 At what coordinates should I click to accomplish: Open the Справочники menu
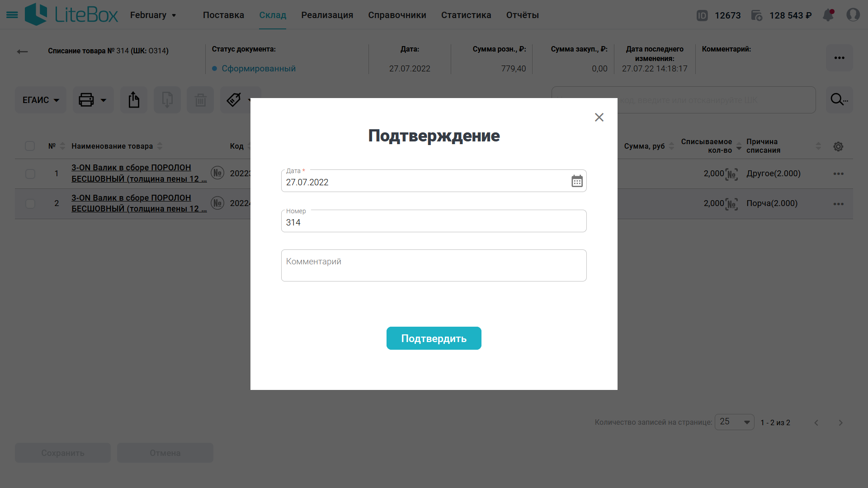point(397,15)
